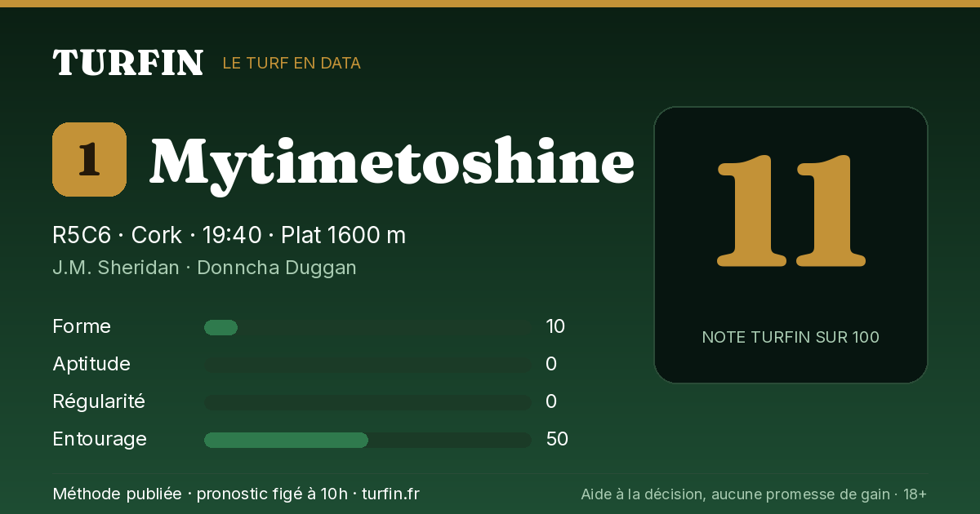980x514 pixels.
Task: Click the Aptitude progress bar
Action: click(367, 365)
